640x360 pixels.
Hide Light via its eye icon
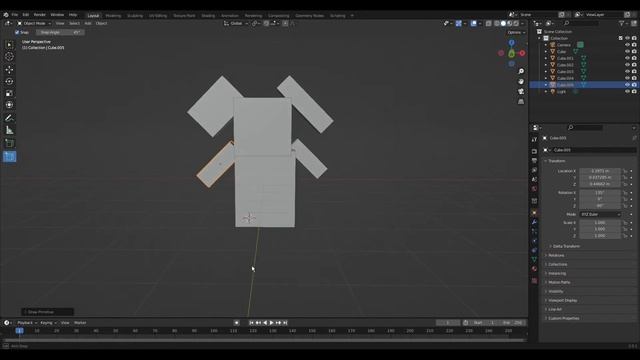tap(627, 91)
